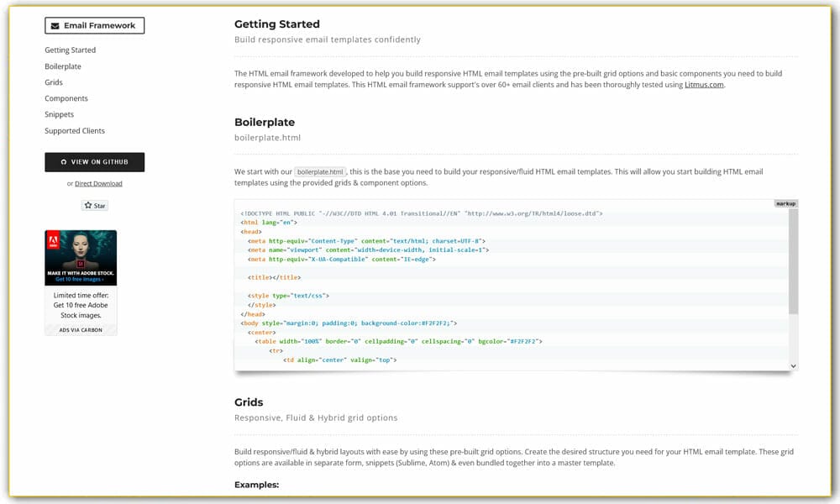Click the star icon next to Star label
The image size is (840, 504).
pos(87,205)
